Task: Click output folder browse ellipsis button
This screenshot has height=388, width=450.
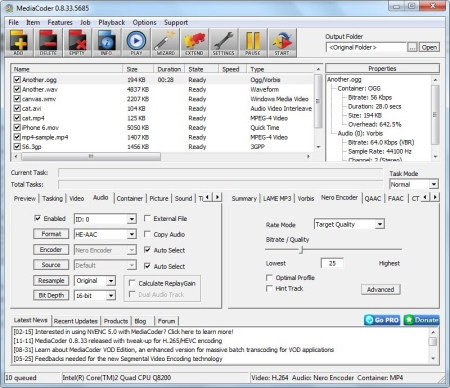Action: (412, 47)
